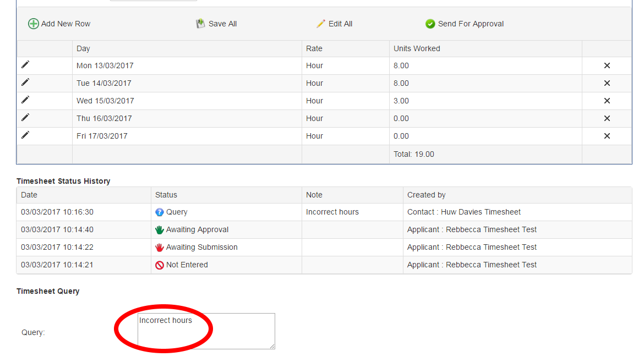Viewport: 644px width, 362px height.
Task: Click the Edit All button label
Action: pyautogui.click(x=341, y=24)
